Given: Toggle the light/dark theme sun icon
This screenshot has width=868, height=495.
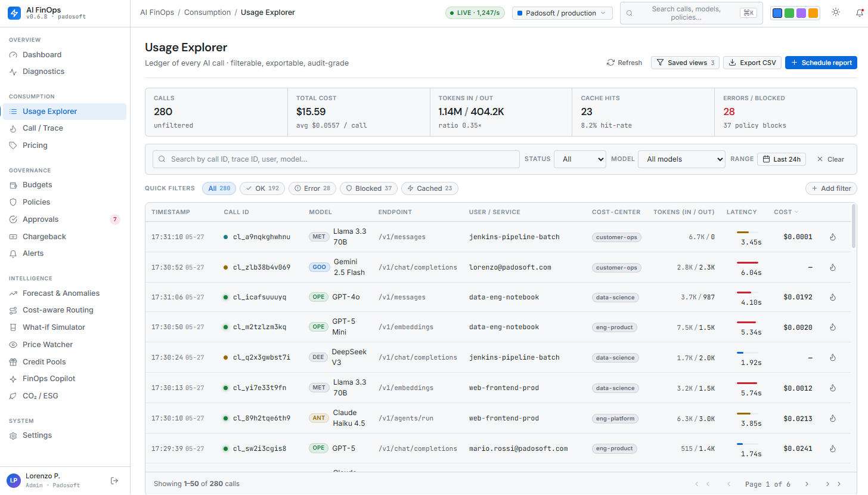Looking at the screenshot, I should coord(836,13).
